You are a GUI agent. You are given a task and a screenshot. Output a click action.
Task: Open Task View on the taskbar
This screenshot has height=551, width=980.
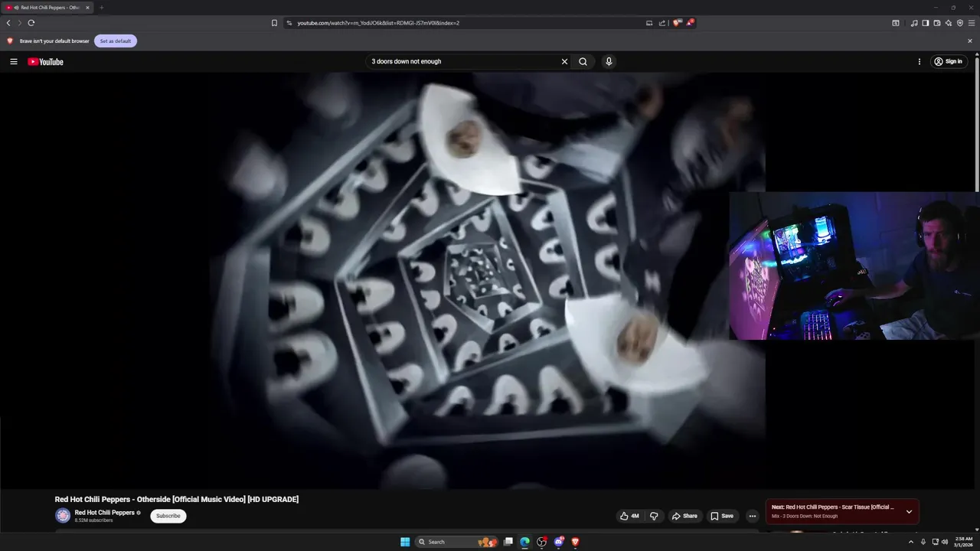click(508, 542)
